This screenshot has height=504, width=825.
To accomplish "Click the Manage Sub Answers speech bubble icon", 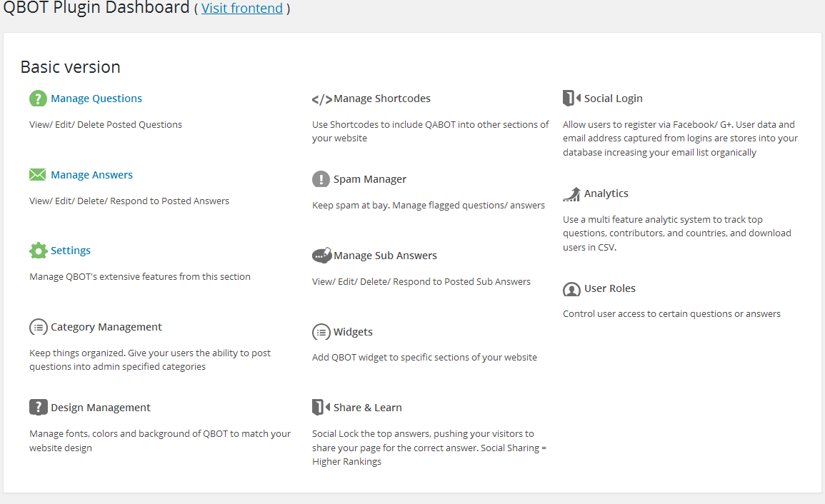I will pyautogui.click(x=321, y=256).
